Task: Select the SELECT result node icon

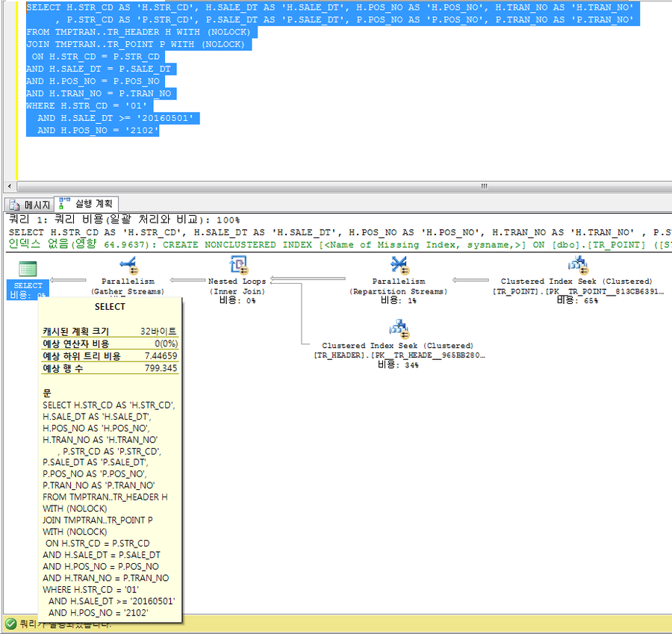Action: [x=28, y=269]
